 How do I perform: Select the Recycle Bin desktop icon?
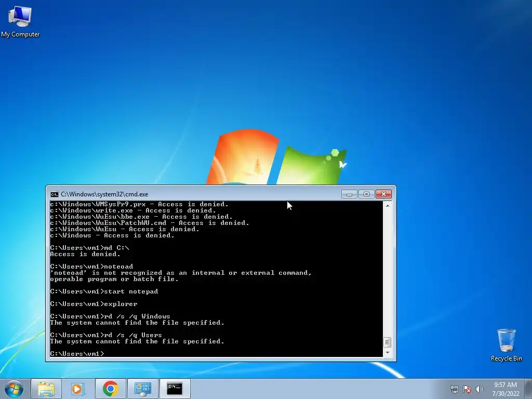(x=506, y=345)
